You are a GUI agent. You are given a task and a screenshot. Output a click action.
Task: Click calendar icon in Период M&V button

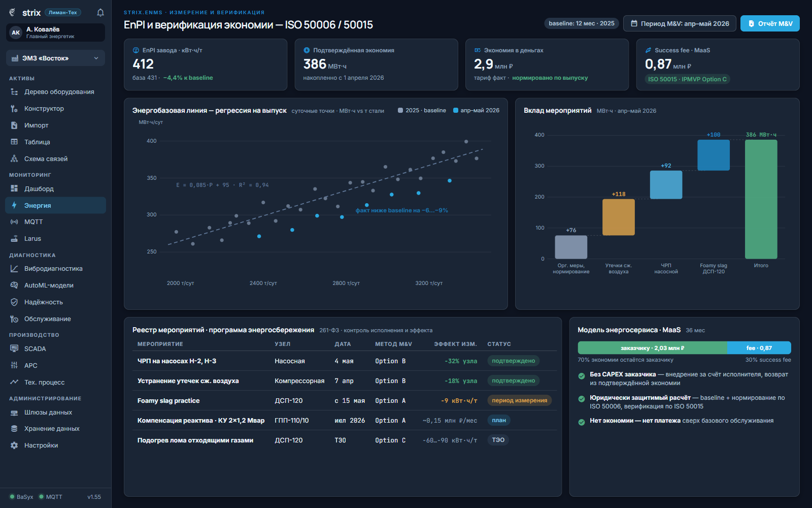point(634,23)
